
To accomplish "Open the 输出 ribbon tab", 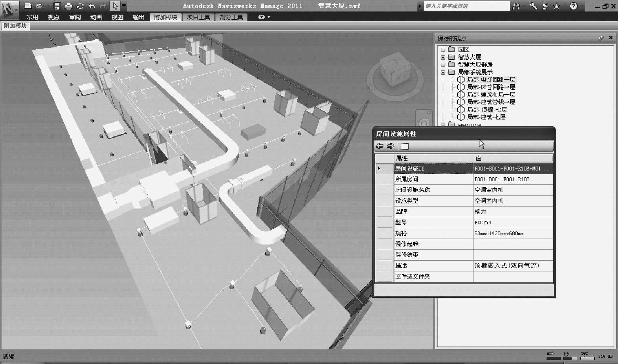I will (139, 17).
